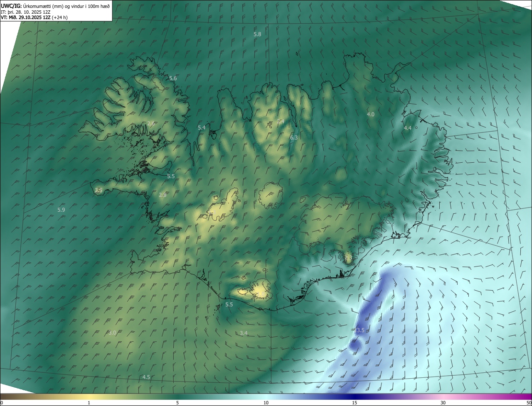Click the map title 'Úrkomumætti (mm) og vindur í 100m hæð'

coord(66,6)
